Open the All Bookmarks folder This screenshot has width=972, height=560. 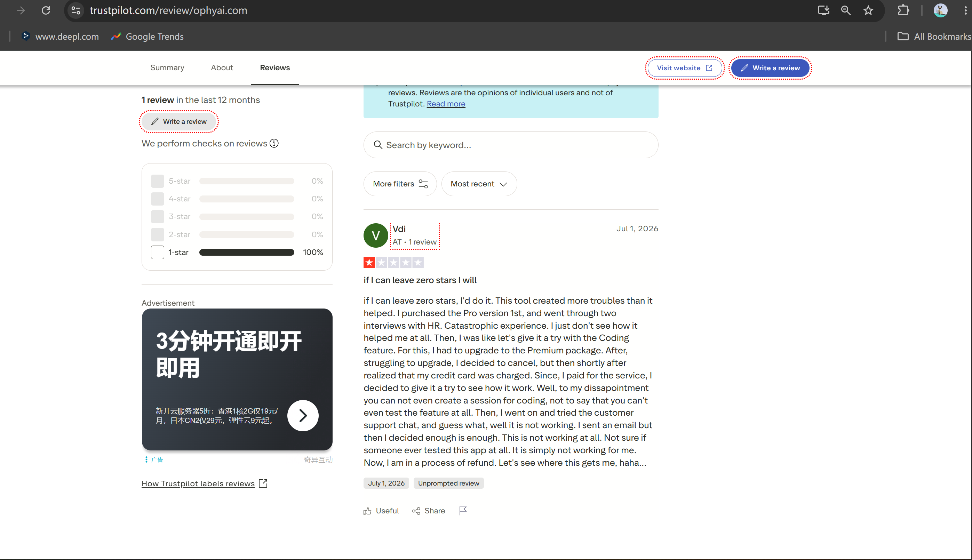pyautogui.click(x=934, y=37)
